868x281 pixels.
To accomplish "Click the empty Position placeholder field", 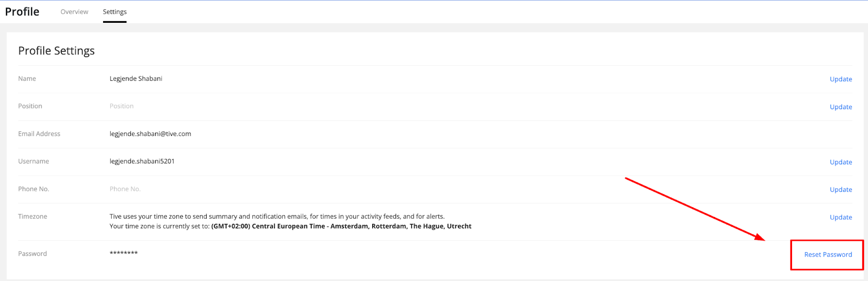I will [122, 106].
